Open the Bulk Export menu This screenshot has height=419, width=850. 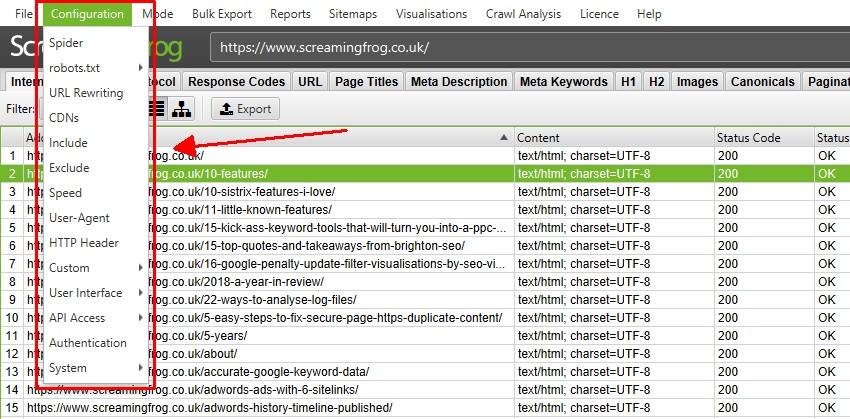click(x=222, y=14)
